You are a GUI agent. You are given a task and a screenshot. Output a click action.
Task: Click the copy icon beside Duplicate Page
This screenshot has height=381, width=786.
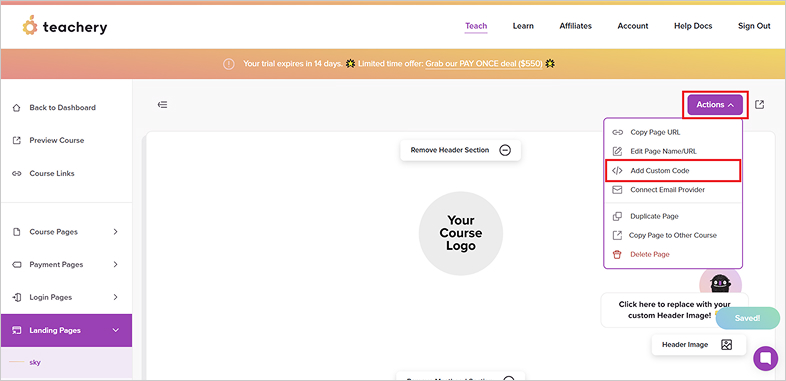coord(618,217)
